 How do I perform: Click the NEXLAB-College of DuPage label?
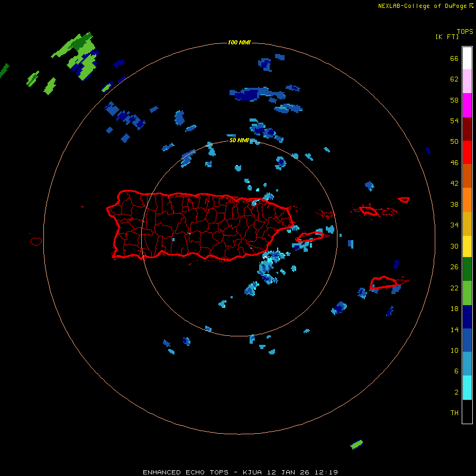point(426,6)
